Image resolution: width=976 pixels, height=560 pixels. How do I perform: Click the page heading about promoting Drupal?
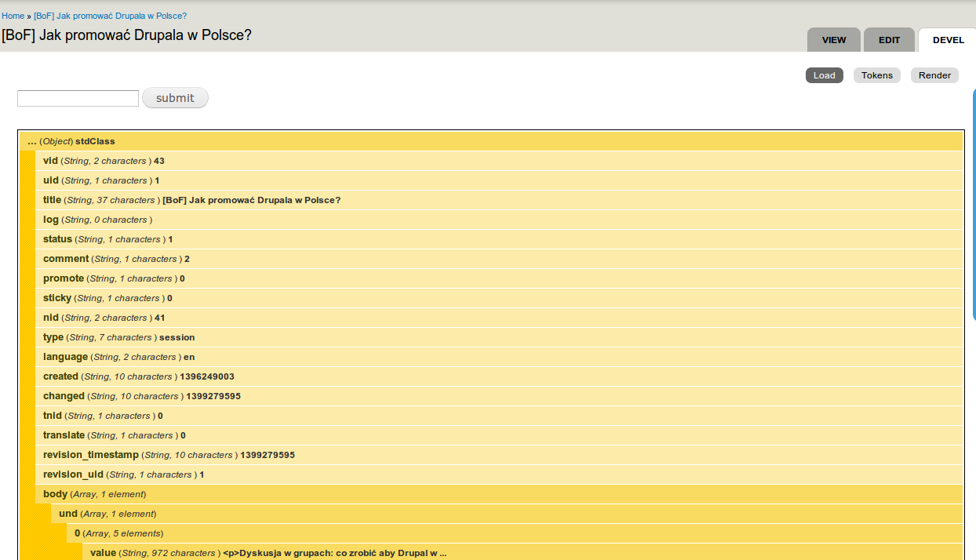click(126, 35)
